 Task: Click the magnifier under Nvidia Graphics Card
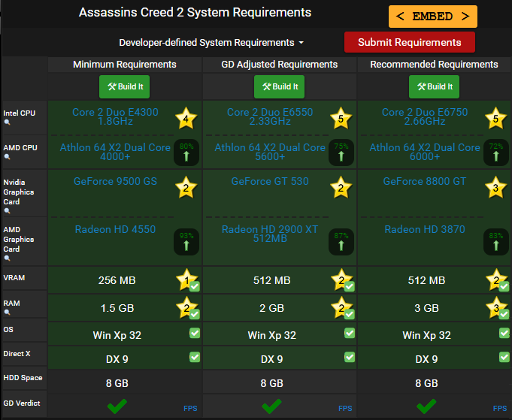point(7,211)
